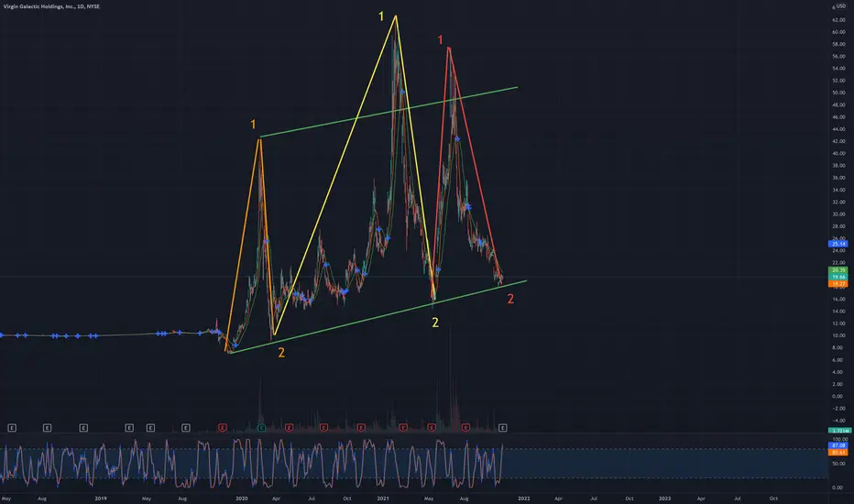Open the gray earnings marker above May 2018
Image resolution: width=854 pixels, height=504 pixels.
pos(12,428)
